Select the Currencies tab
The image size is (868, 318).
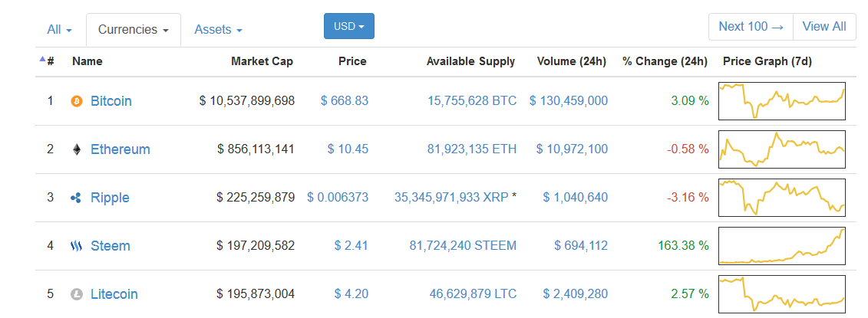tap(134, 29)
